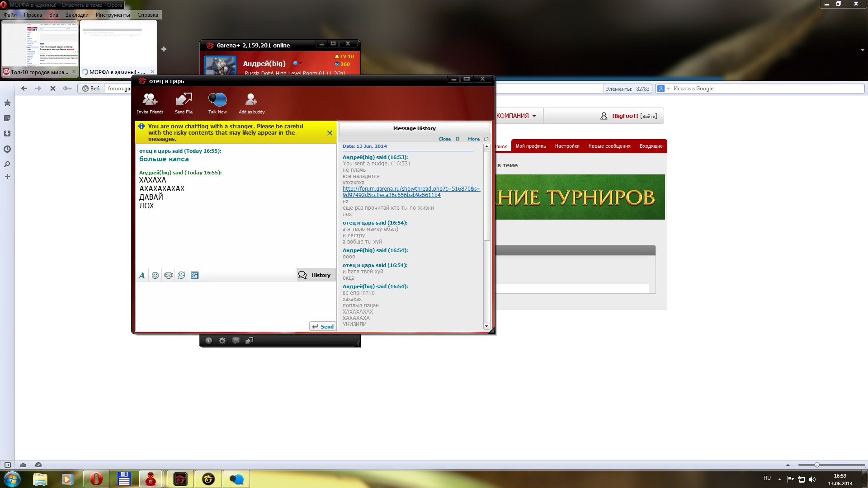Open Opera from the taskbar
Screen dimensions: 868x488
pos(96,479)
